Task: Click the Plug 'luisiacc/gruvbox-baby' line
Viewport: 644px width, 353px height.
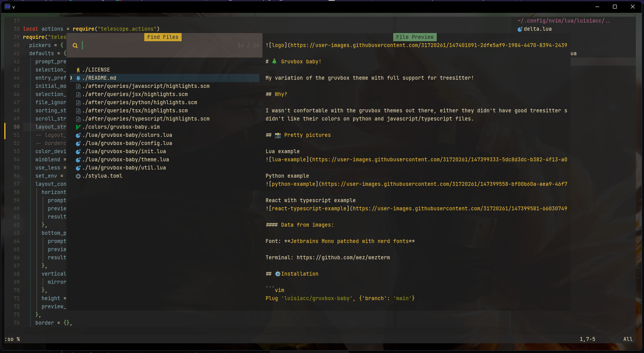Action: click(x=340, y=299)
